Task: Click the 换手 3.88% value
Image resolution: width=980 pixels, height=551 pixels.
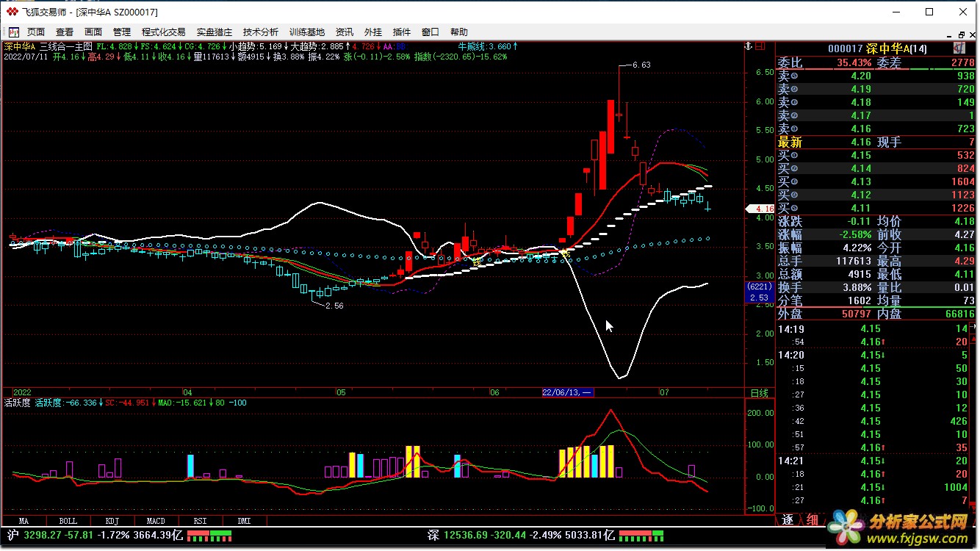Action: 858,287
